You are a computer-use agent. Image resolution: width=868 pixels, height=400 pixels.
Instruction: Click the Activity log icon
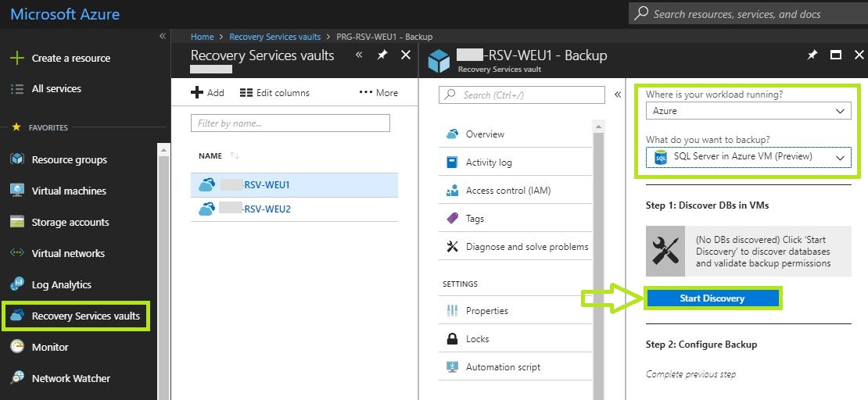click(x=452, y=162)
